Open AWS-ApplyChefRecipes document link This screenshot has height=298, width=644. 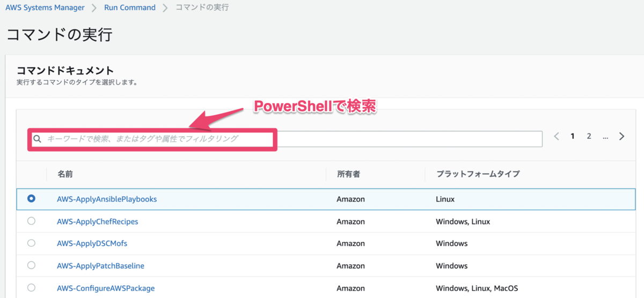98,221
